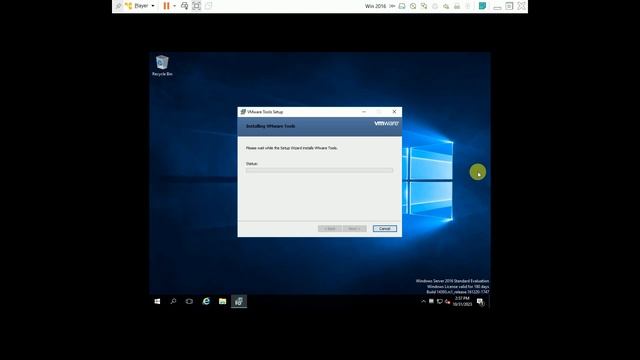Click the network adapter device icon

[x=424, y=6]
